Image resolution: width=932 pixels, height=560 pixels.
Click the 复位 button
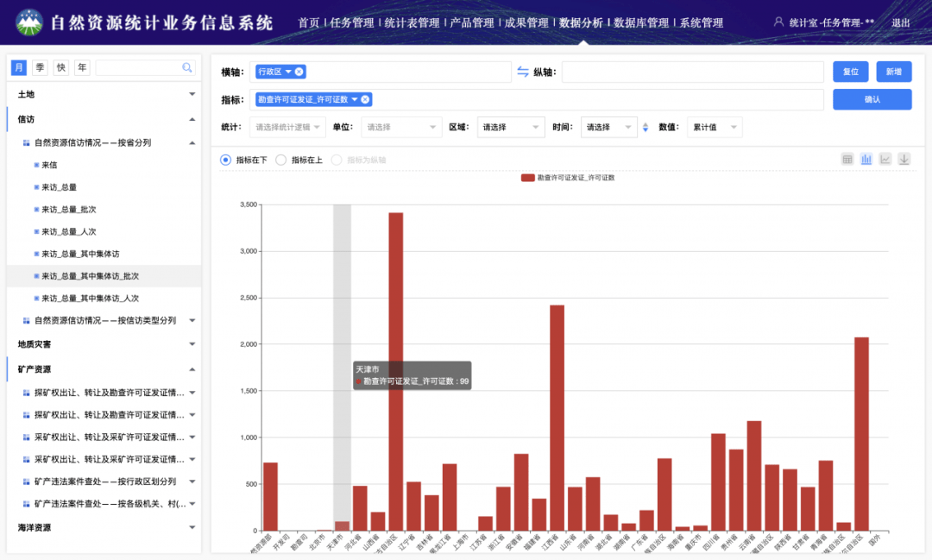tap(851, 72)
